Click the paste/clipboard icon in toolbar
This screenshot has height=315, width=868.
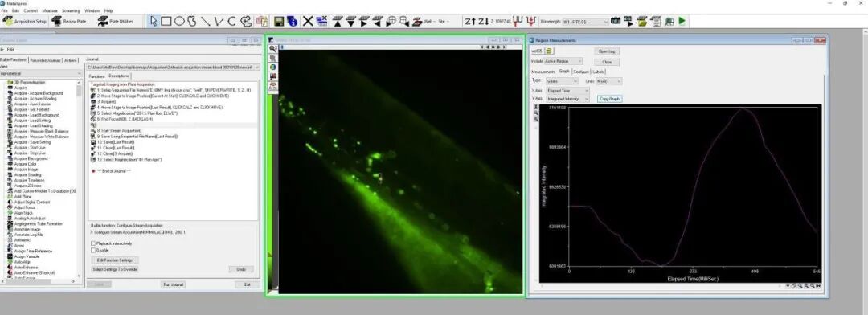(262, 21)
